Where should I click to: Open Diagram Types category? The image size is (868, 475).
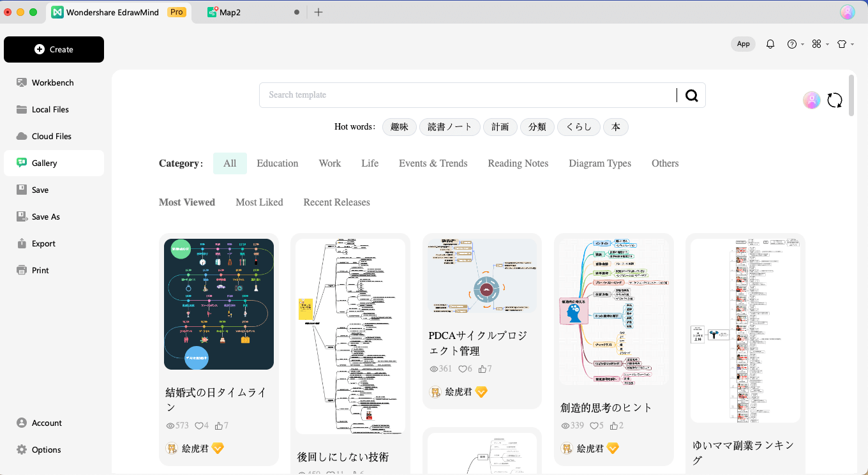click(600, 163)
